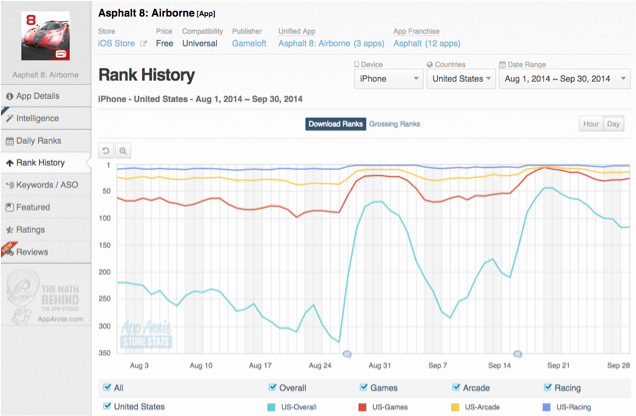Toggle the Overall checkbox

coord(272,387)
